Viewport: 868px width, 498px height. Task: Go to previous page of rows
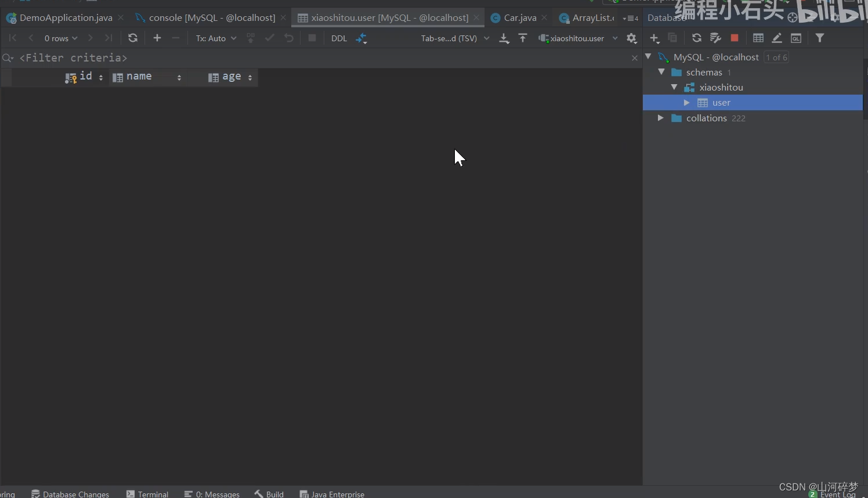pyautogui.click(x=31, y=38)
